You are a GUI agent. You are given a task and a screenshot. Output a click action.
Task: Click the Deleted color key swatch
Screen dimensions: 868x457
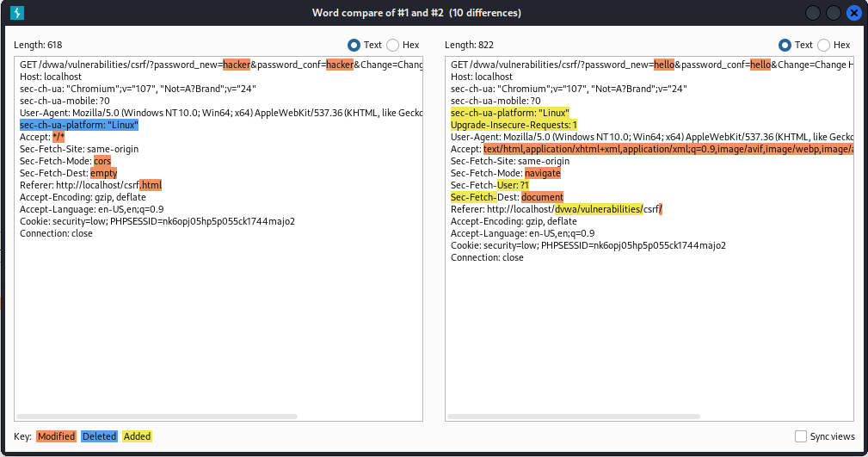coord(99,436)
